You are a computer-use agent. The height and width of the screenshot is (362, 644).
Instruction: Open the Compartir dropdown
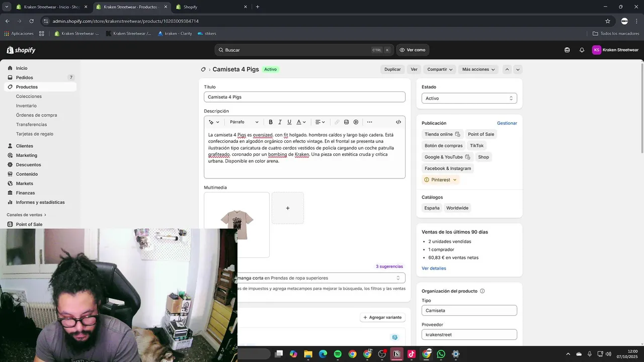tap(440, 69)
